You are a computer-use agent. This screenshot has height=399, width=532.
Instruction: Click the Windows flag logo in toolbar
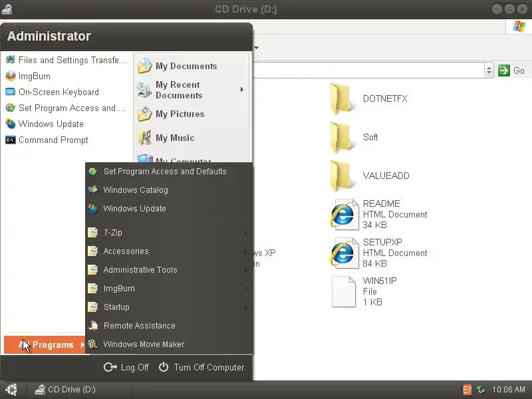[x=519, y=26]
